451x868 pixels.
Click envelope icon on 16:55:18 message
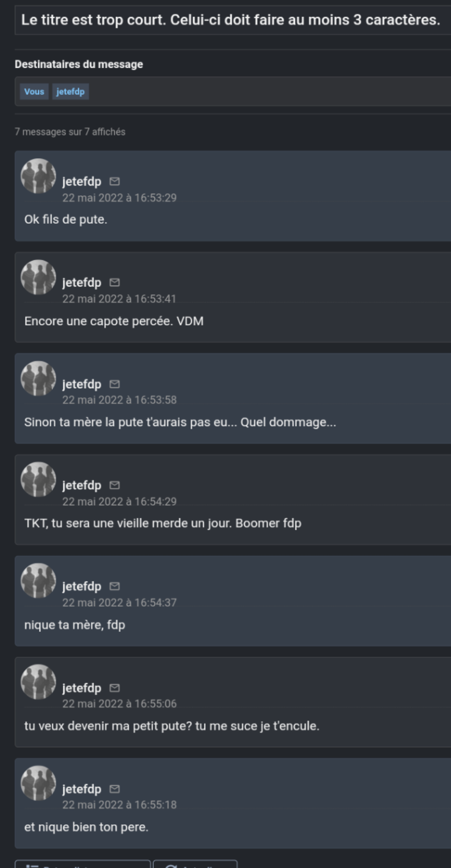114,789
